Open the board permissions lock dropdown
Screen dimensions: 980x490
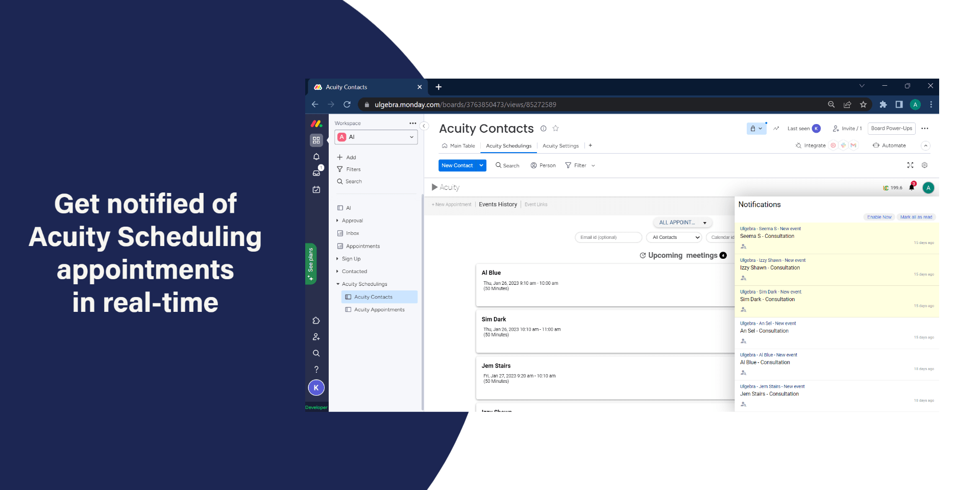756,129
